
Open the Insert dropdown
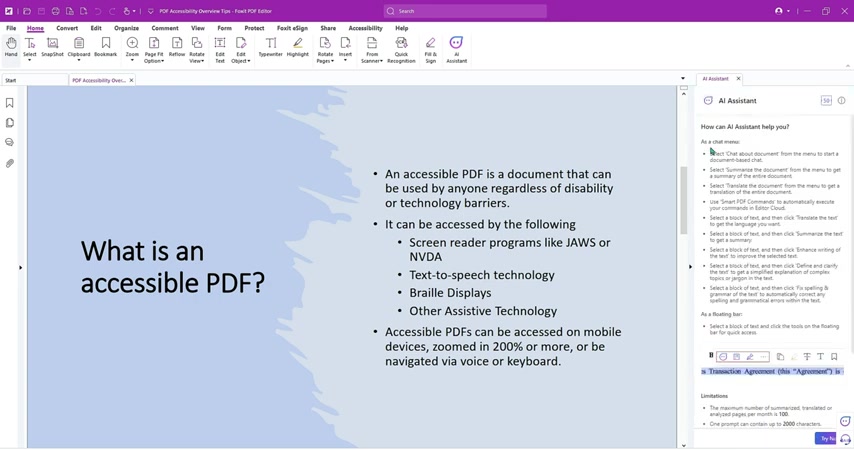point(345,60)
